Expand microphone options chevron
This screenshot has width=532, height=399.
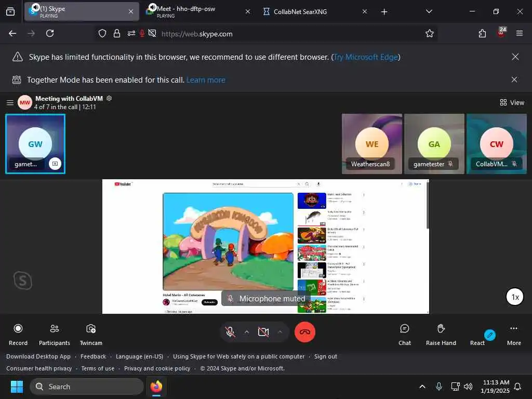tap(247, 332)
